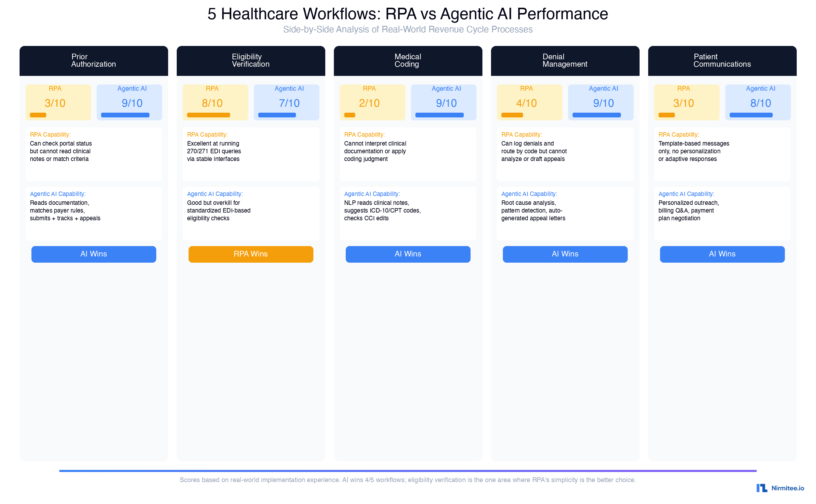
Task: Switch to the Denial Management column tab
Action: (x=565, y=61)
